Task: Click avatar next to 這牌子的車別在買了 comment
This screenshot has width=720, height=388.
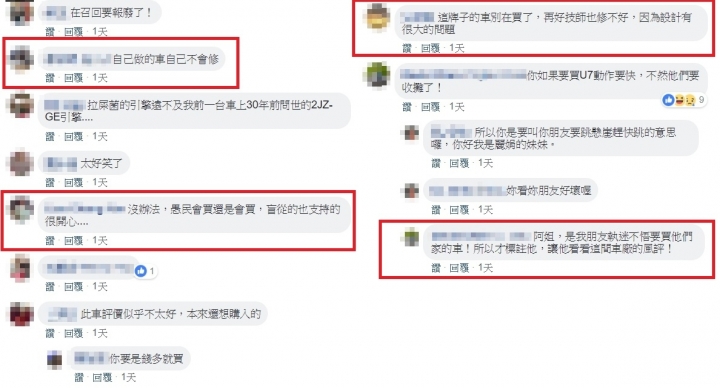Action: (377, 17)
